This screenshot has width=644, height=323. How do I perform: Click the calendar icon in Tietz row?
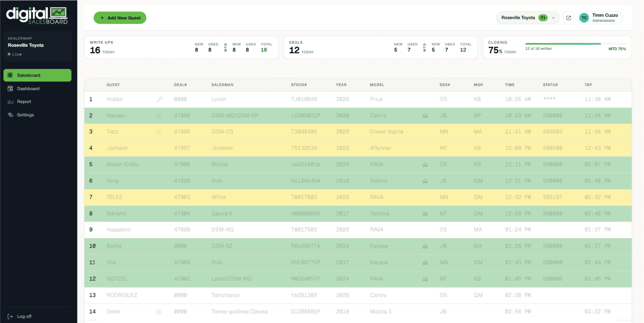click(158, 132)
